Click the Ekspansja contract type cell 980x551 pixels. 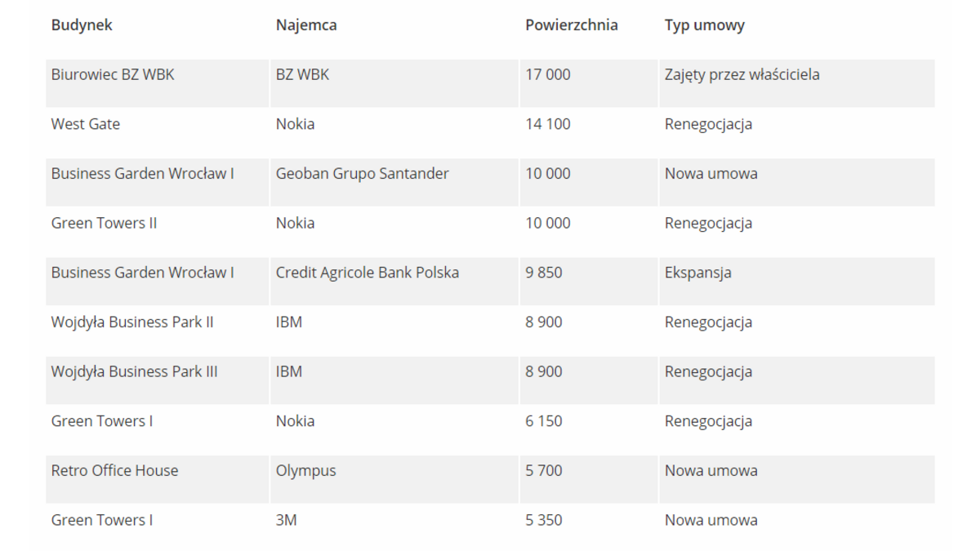click(x=697, y=273)
